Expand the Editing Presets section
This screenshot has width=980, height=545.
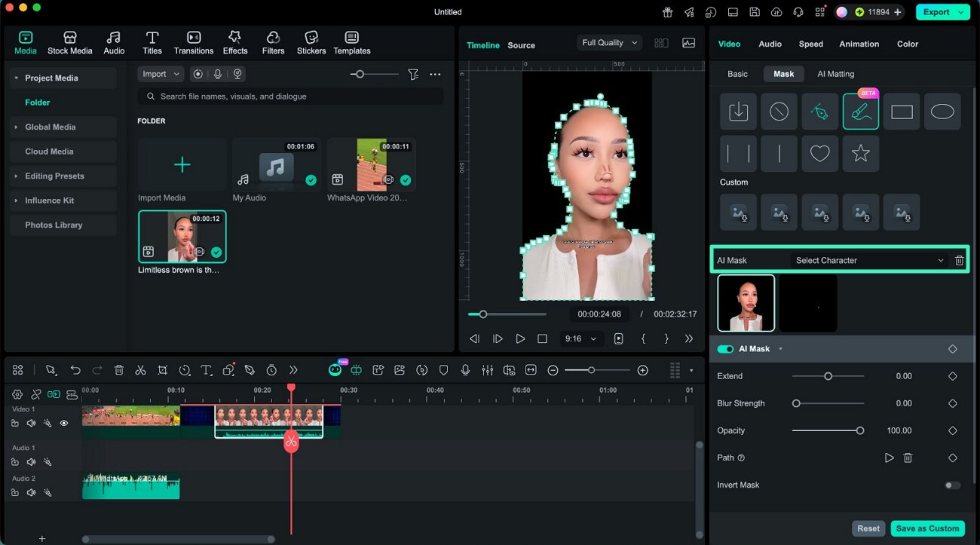point(16,176)
